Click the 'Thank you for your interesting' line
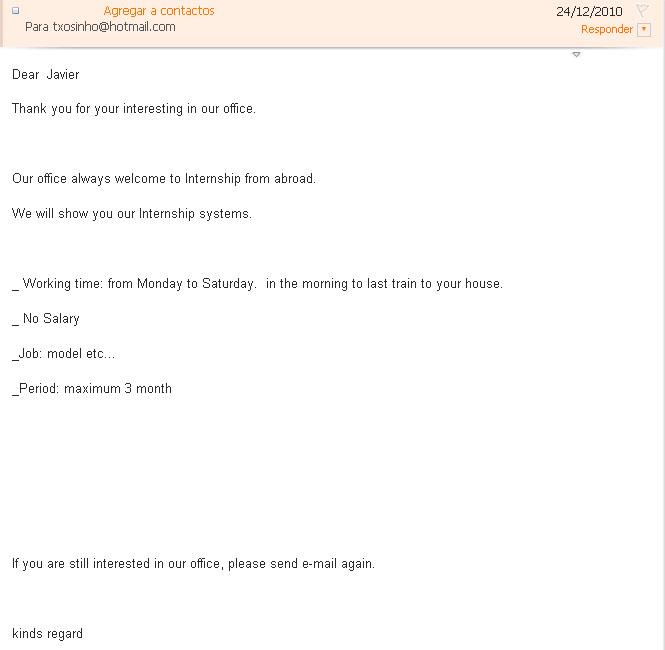Screen dimensions: 665x650 (134, 109)
